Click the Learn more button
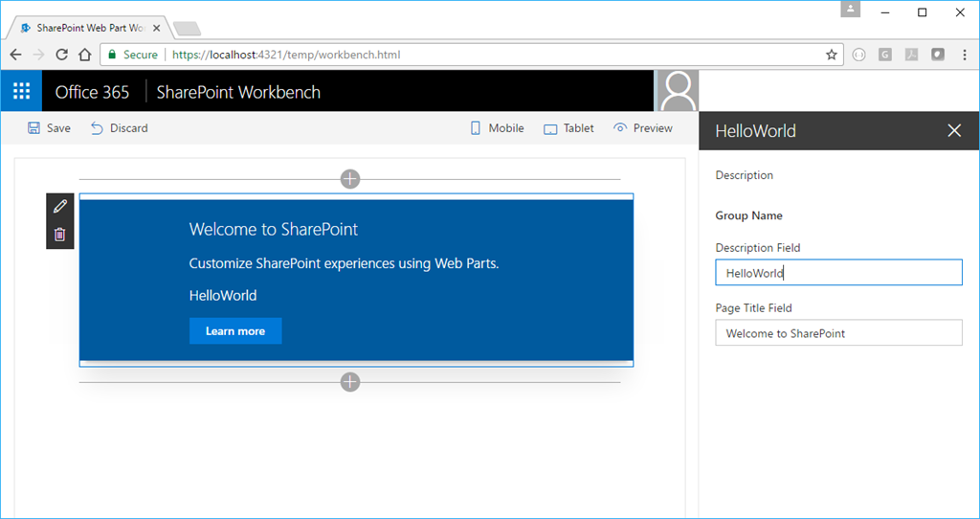This screenshot has width=980, height=519. [235, 330]
